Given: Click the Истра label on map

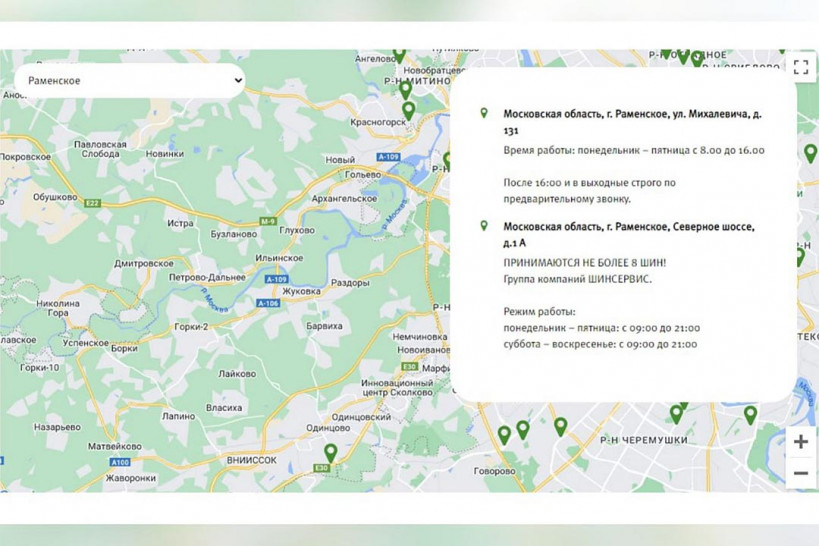Looking at the screenshot, I should [x=180, y=223].
